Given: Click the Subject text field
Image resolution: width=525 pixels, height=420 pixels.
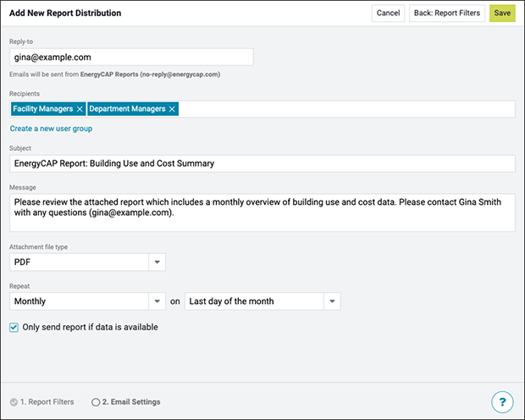Looking at the screenshot, I should (x=262, y=163).
